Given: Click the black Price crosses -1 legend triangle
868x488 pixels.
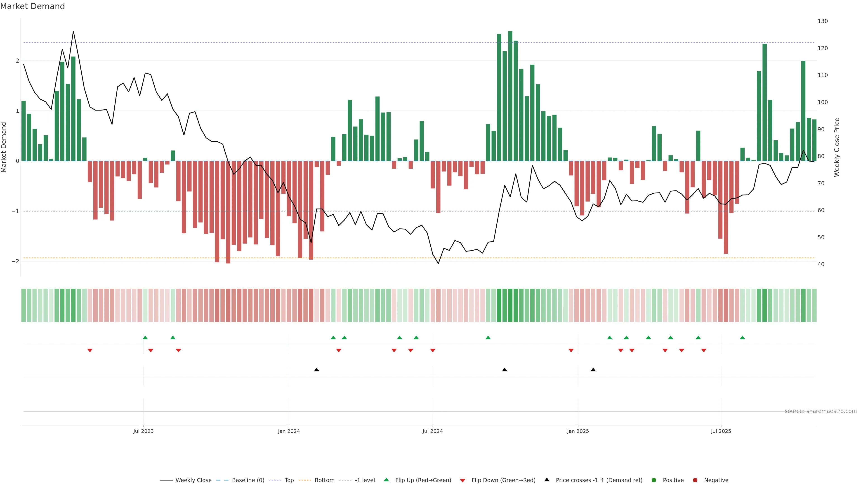Looking at the screenshot, I should (x=547, y=480).
